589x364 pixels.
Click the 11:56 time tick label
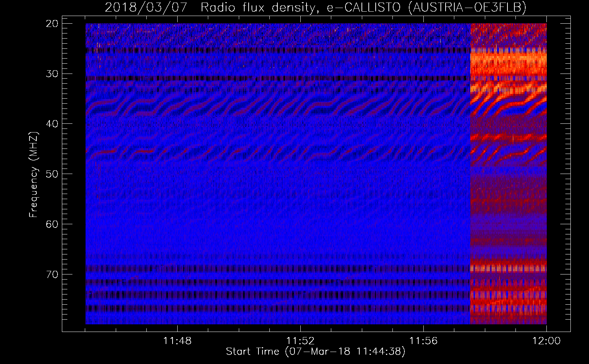pos(423,341)
